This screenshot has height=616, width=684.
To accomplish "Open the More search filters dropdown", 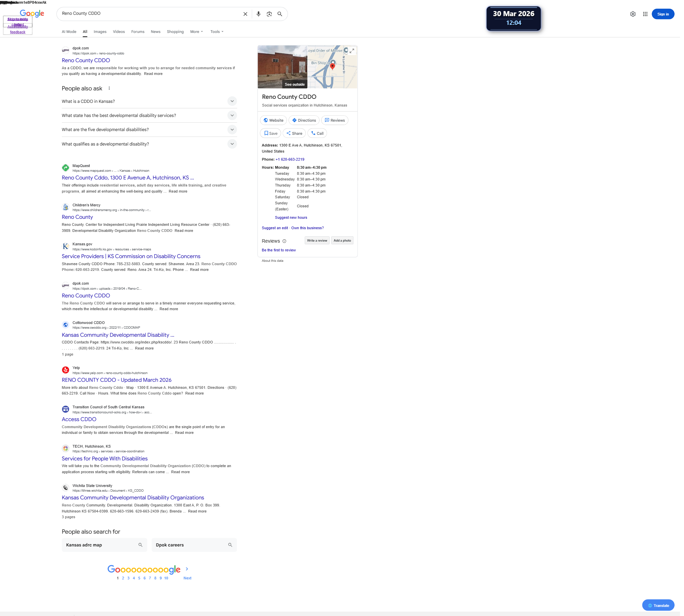I will point(196,32).
